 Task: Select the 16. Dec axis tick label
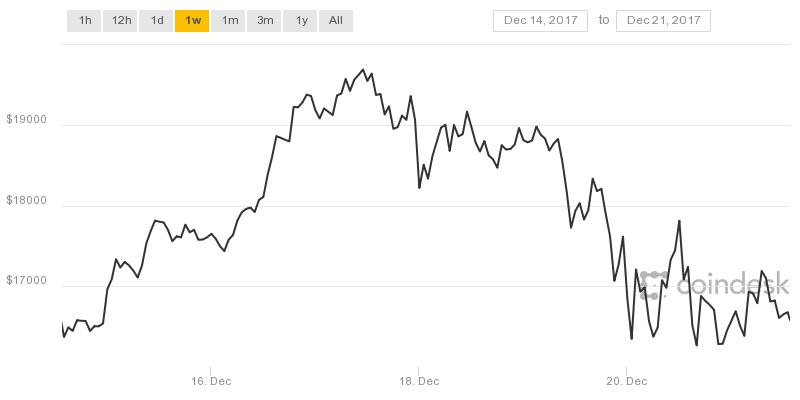209,381
